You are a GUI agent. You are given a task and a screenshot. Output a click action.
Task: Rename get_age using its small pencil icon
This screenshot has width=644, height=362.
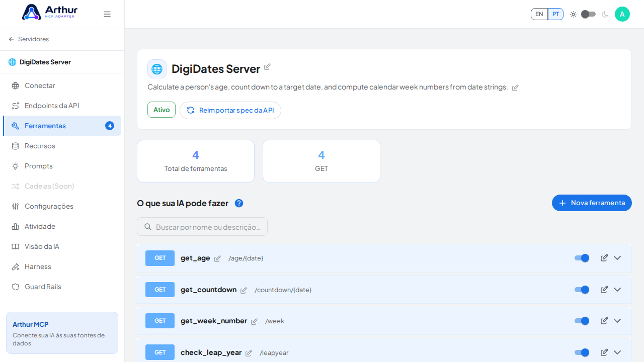tap(217, 258)
